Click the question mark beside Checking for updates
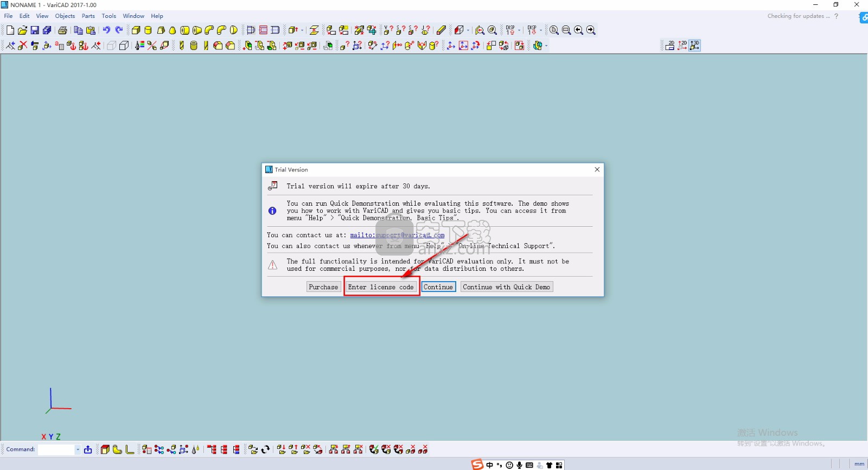868x470 pixels. tap(836, 16)
